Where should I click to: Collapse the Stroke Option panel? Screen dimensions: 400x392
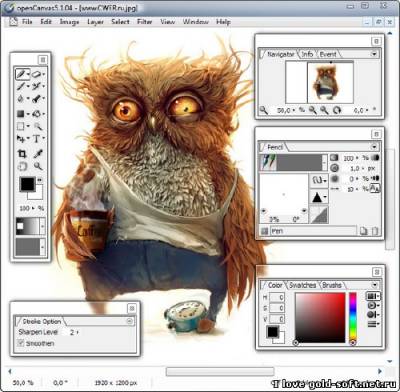click(129, 321)
